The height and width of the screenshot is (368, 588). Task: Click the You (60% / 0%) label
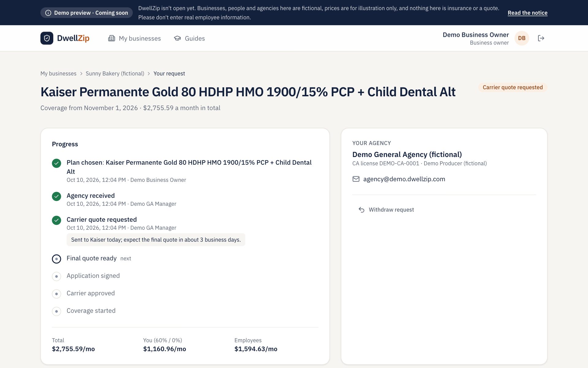(x=163, y=340)
